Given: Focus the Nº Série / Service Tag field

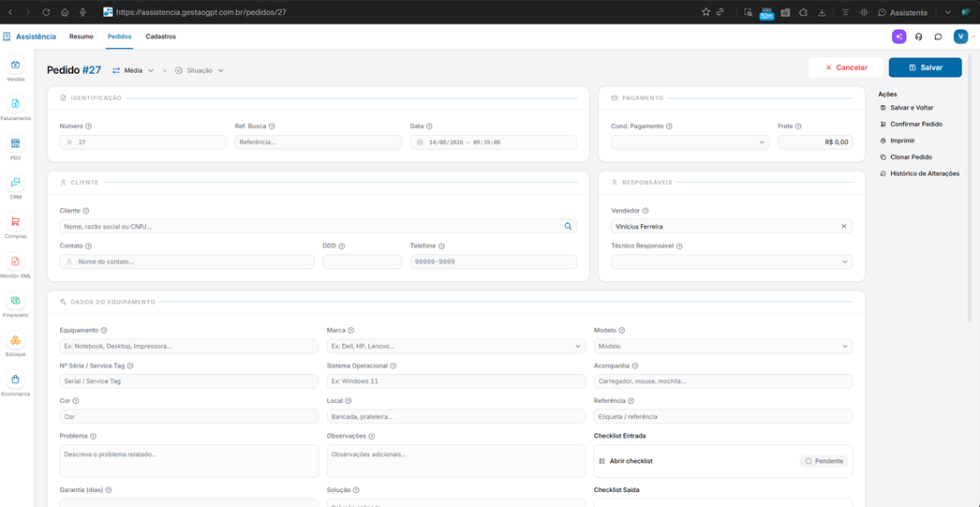Looking at the screenshot, I should 188,381.
